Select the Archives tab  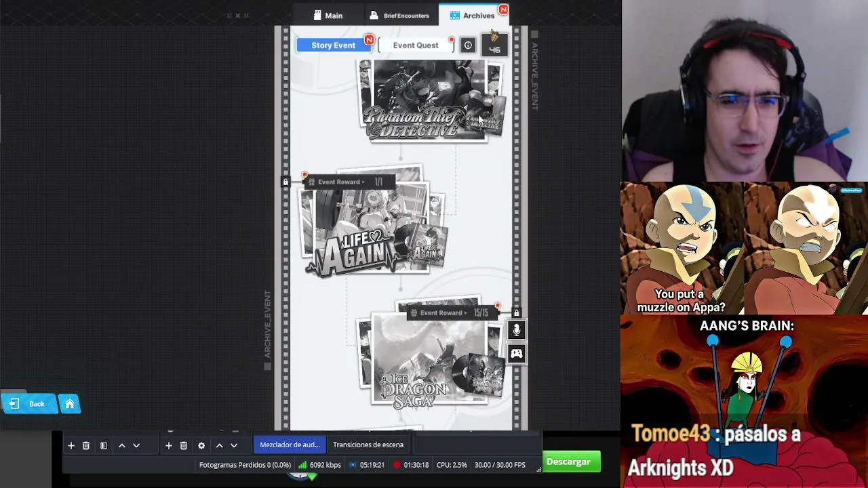pyautogui.click(x=473, y=16)
